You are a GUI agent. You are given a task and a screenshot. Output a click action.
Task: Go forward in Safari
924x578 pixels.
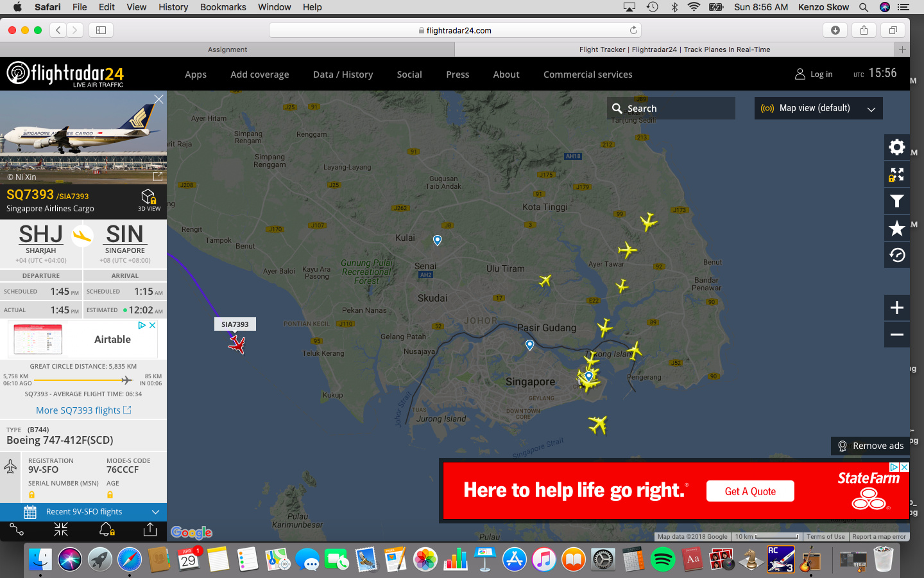coord(75,30)
